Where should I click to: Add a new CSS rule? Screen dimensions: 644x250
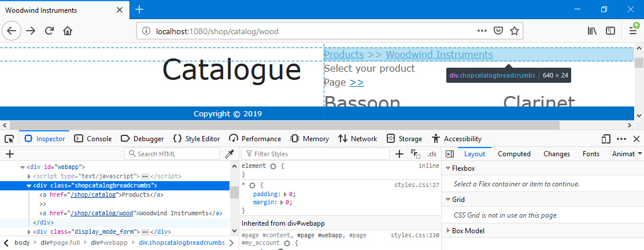click(399, 154)
